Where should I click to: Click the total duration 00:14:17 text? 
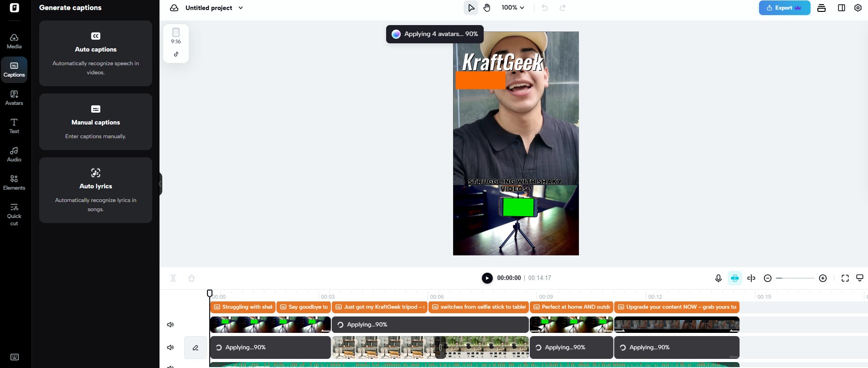click(540, 278)
